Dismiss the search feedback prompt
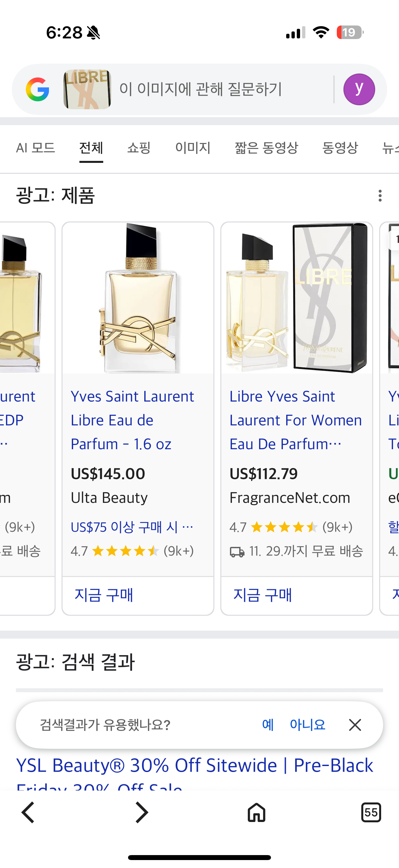Image resolution: width=399 pixels, height=868 pixels. pos(355,725)
